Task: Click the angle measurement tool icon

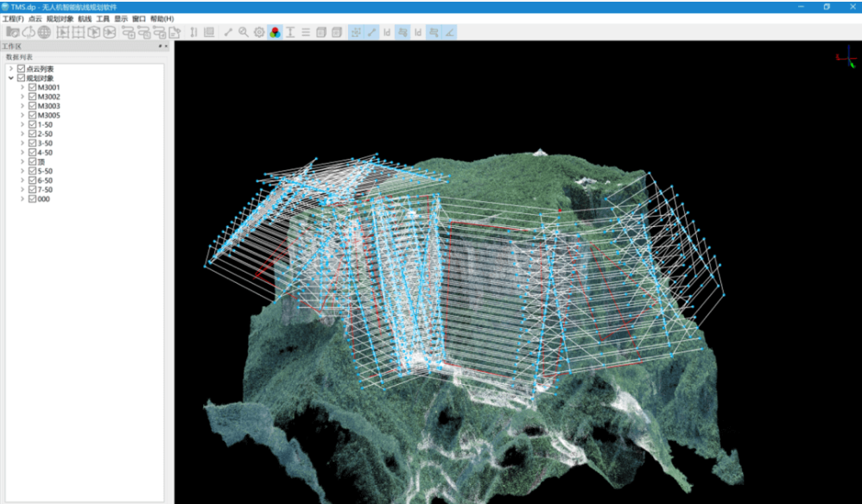Action: click(449, 32)
